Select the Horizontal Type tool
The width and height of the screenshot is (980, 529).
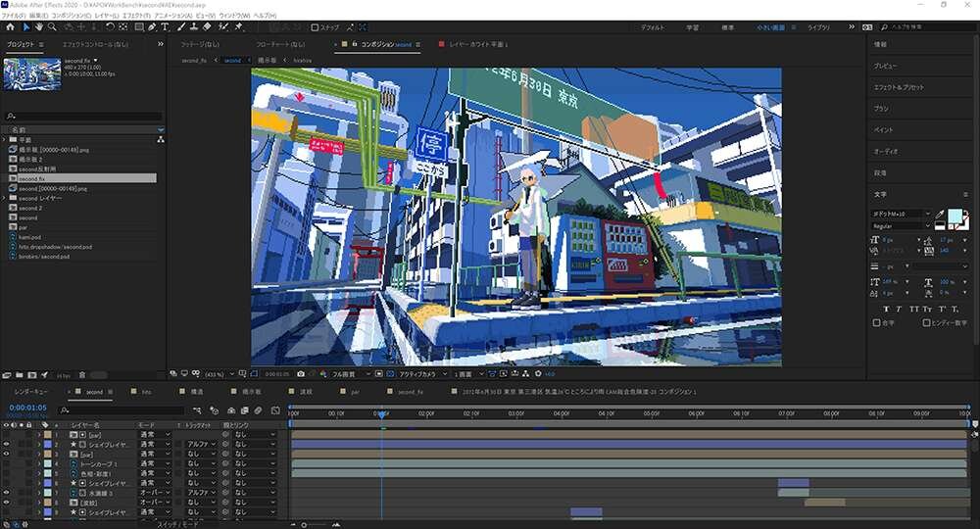point(166,27)
